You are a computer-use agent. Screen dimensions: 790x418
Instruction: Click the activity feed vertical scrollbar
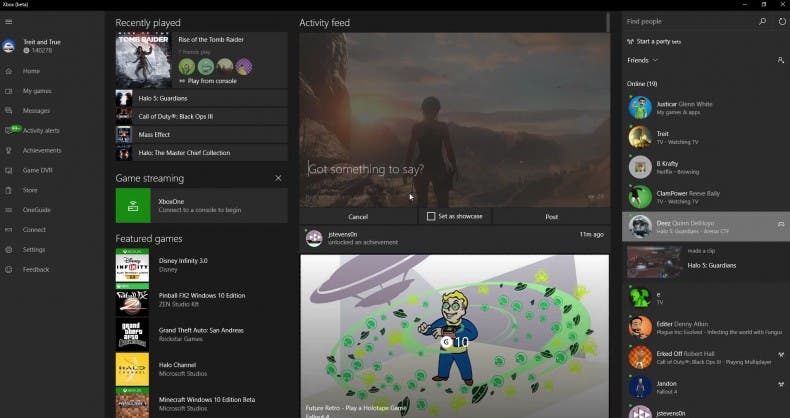pos(608,23)
